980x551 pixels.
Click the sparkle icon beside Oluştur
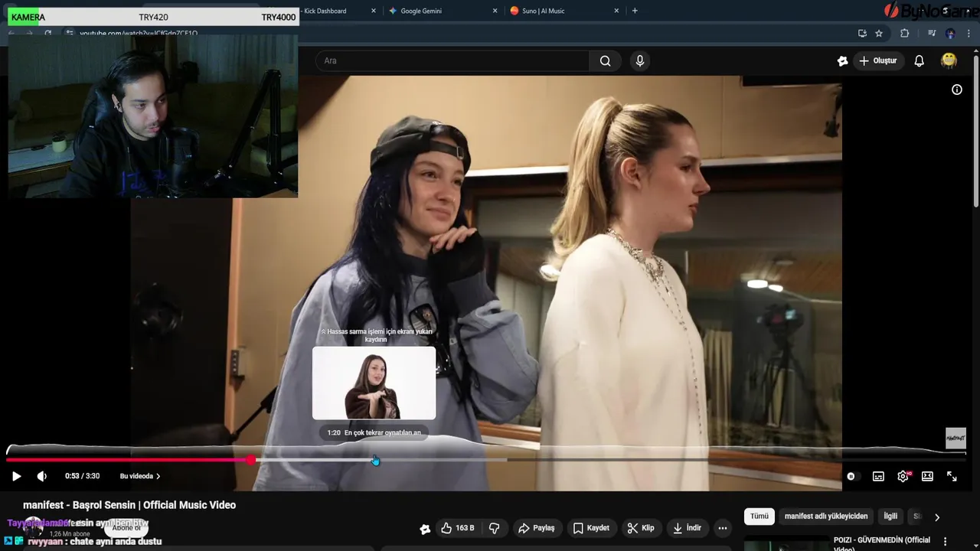(x=842, y=61)
